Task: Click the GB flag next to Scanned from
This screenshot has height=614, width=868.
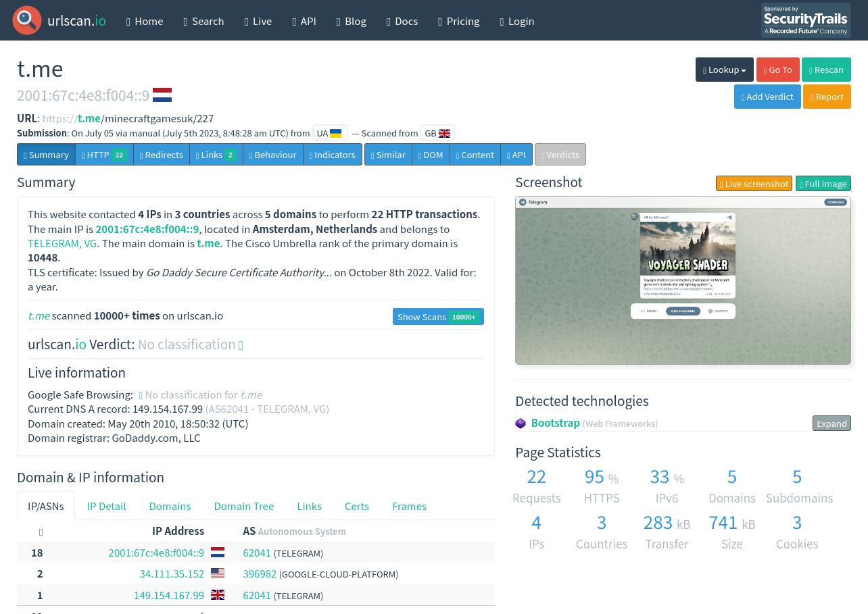Action: [x=444, y=133]
